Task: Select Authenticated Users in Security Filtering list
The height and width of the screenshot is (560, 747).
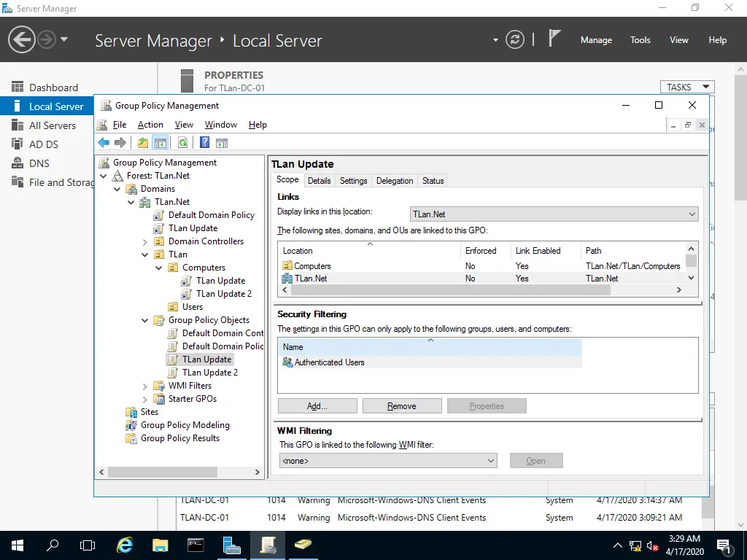Action: point(430,362)
